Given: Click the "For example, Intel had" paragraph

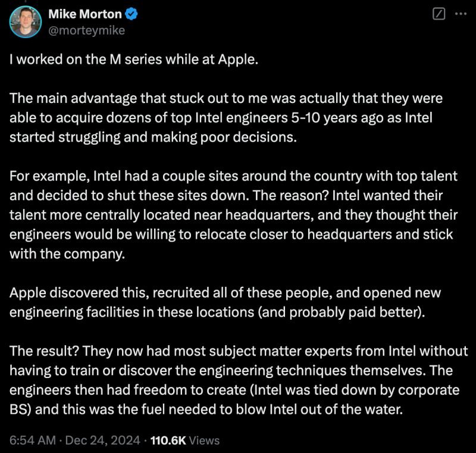Looking at the screenshot, I should (233, 215).
